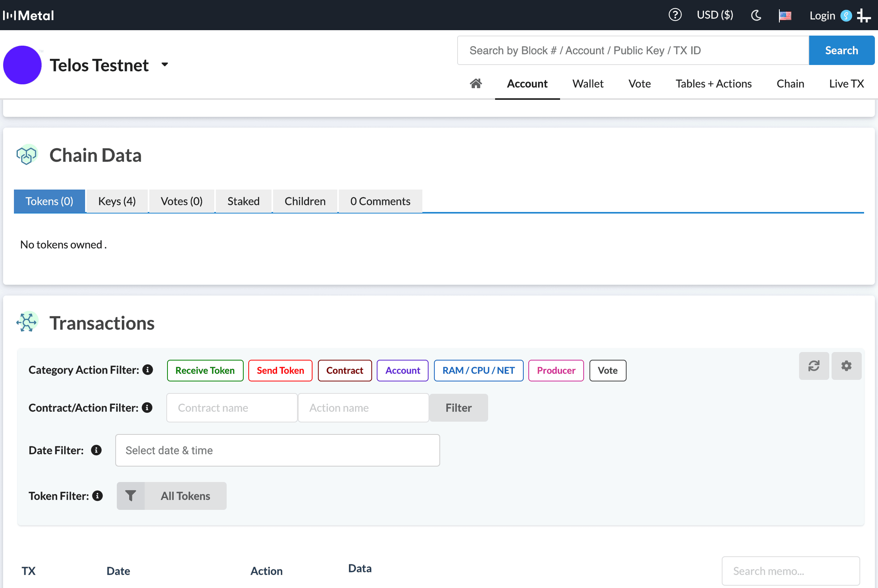Click the blue circular icon beside Login
This screenshot has width=878, height=588.
(x=846, y=16)
